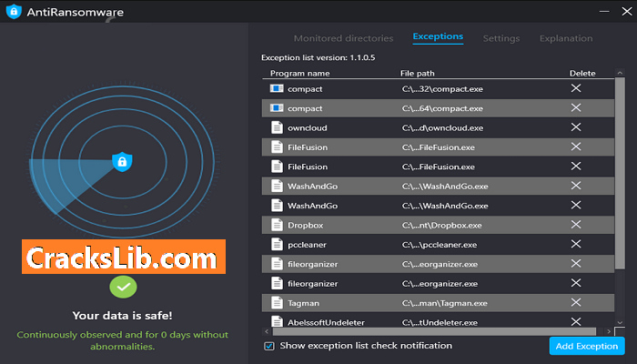Click the Program name column header
This screenshot has width=637, height=364.
[299, 73]
